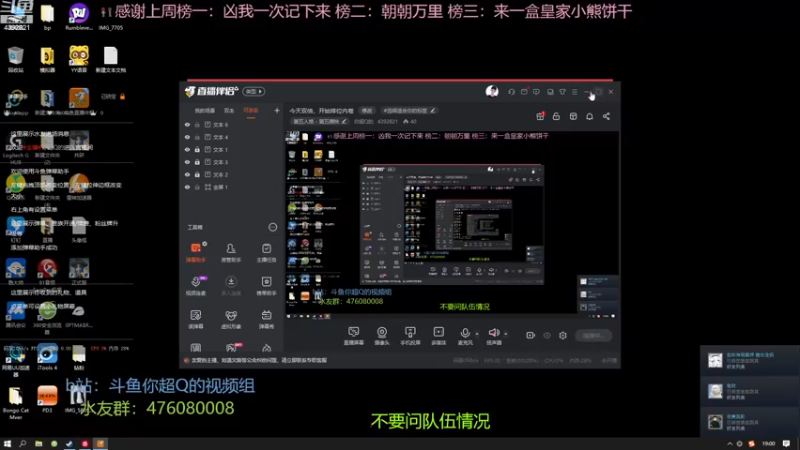Hide the 文本 1 source with eye icon
The image size is (800, 450).
pos(187,149)
